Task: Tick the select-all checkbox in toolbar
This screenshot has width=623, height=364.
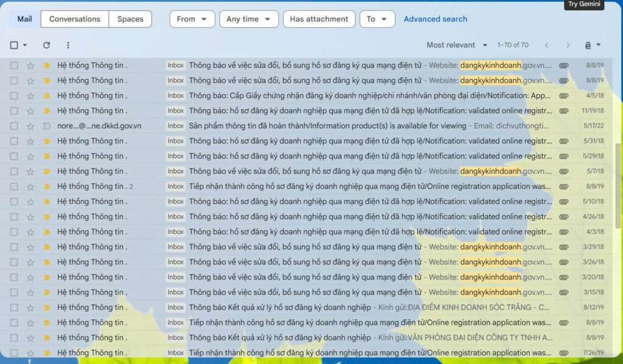Action: 14,45
